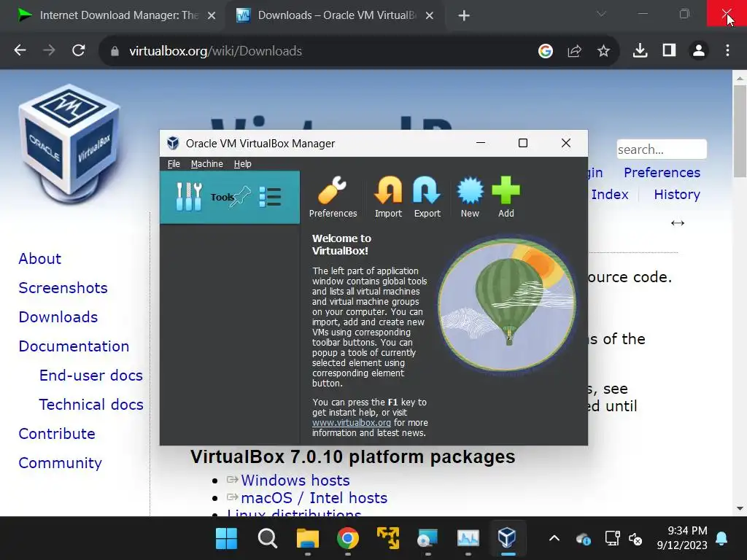Open the History link
The width and height of the screenshot is (747, 560).
click(x=677, y=194)
